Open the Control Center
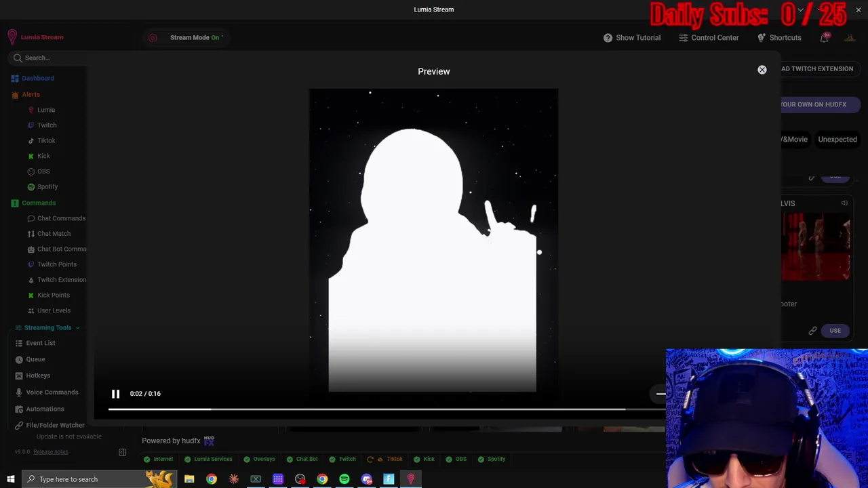The image size is (868, 488). pyautogui.click(x=709, y=38)
